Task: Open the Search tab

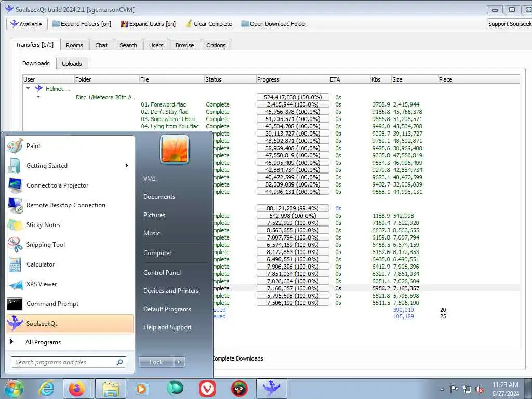Action: pos(128,45)
